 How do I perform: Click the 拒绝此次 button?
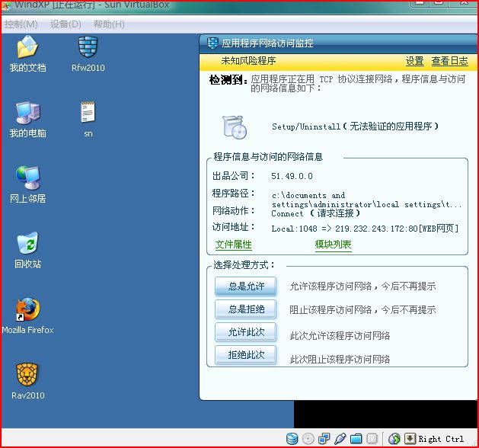click(x=246, y=355)
